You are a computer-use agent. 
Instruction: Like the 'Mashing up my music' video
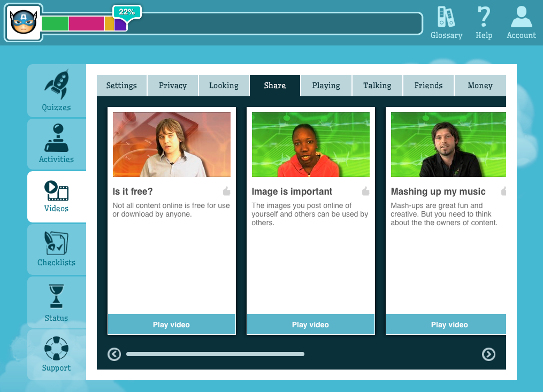pos(503,191)
